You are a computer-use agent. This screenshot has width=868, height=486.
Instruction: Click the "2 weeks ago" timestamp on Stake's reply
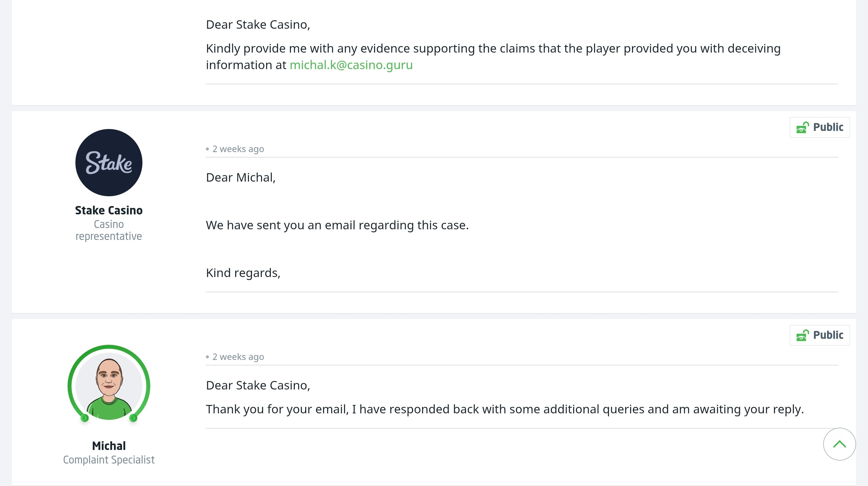click(238, 149)
